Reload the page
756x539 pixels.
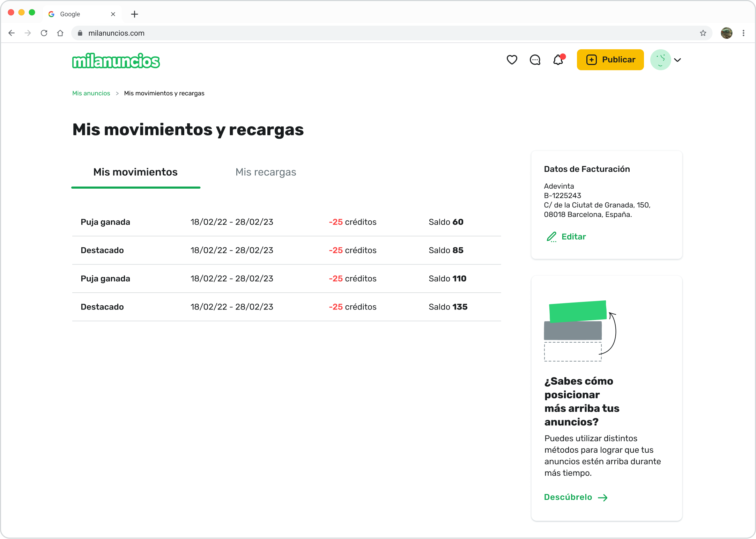tap(44, 33)
